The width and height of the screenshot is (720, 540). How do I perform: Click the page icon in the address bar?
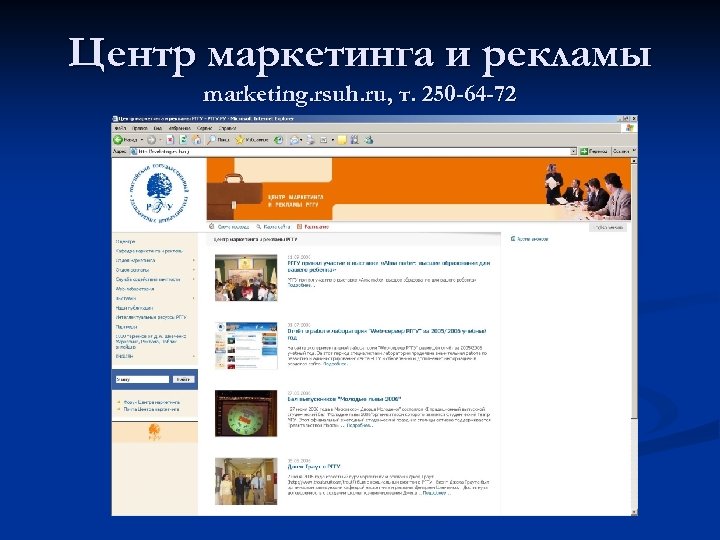point(134,151)
